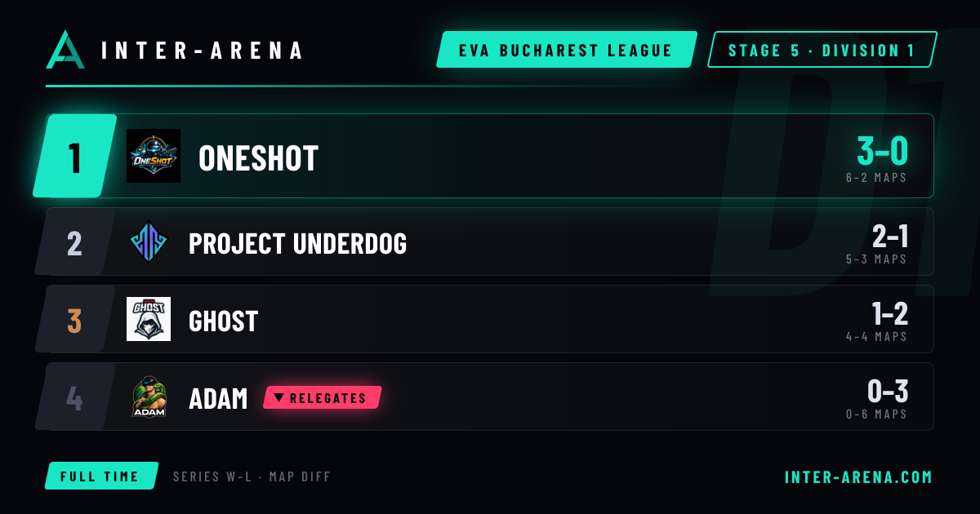This screenshot has width=980, height=514.
Task: Click Adam's 0-3 series score
Action: tap(888, 392)
